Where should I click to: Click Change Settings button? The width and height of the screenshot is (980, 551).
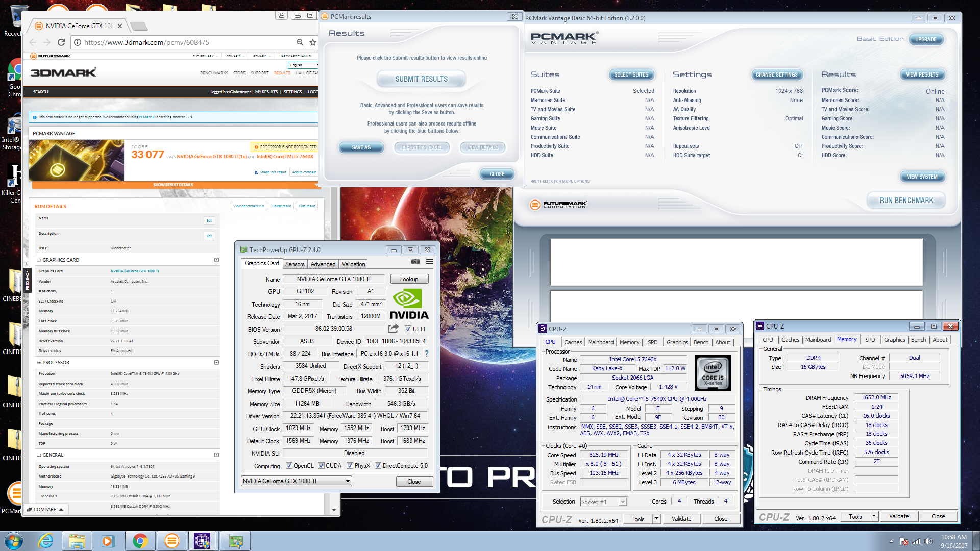pos(776,74)
